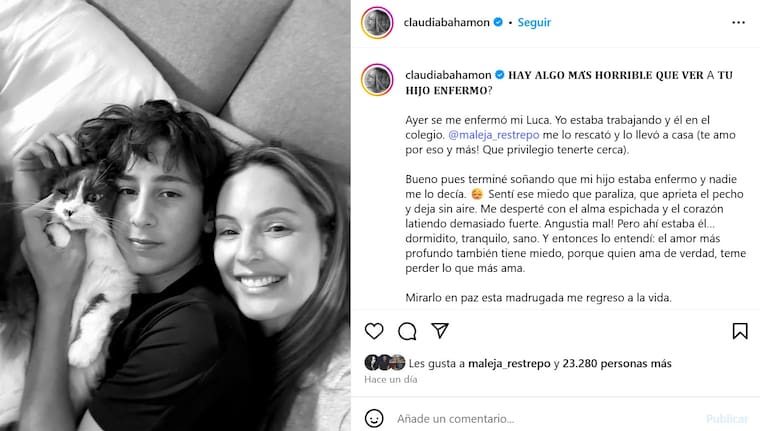Click claudiabahamon username in the header
This screenshot has height=431, width=760.
[446, 22]
